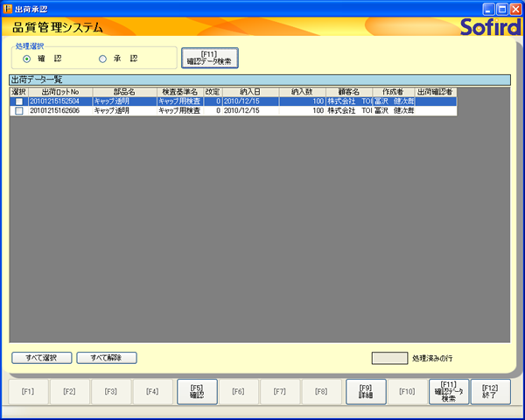Select the 確認 radio button
Screen dimensions: 525x420
coord(27,59)
